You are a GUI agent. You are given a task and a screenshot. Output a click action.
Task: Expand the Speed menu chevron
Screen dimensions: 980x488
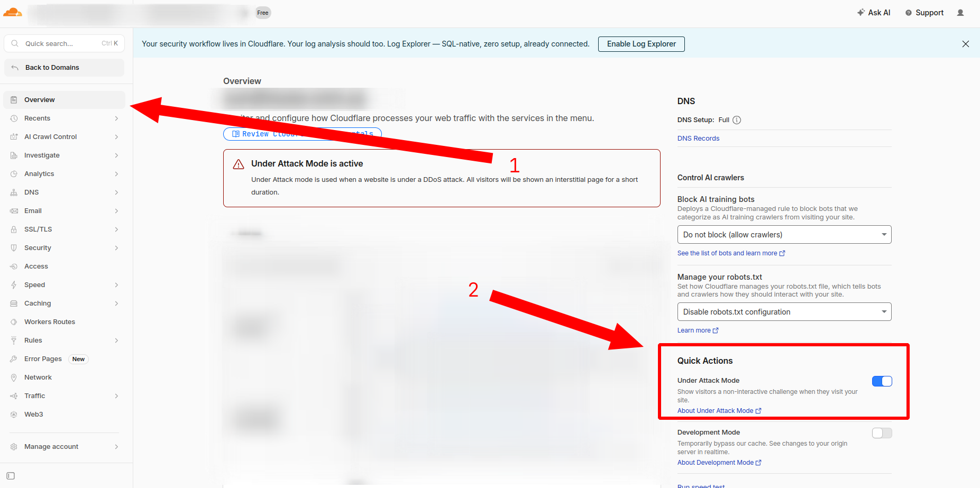(116, 285)
